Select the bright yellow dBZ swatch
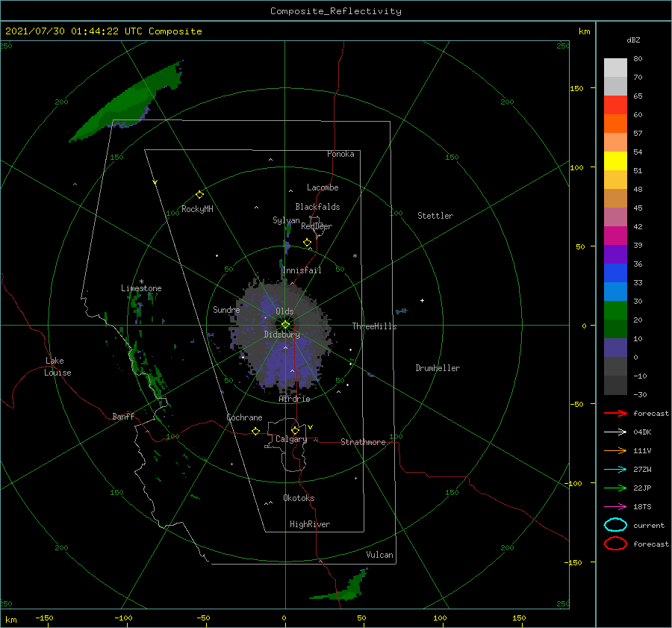This screenshot has height=628, width=672. point(615,161)
